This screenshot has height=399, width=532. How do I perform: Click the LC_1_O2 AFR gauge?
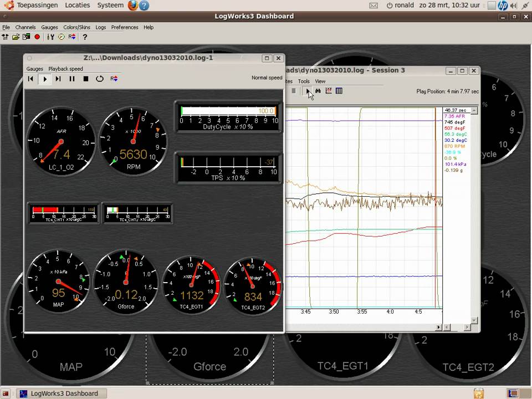[x=61, y=141]
